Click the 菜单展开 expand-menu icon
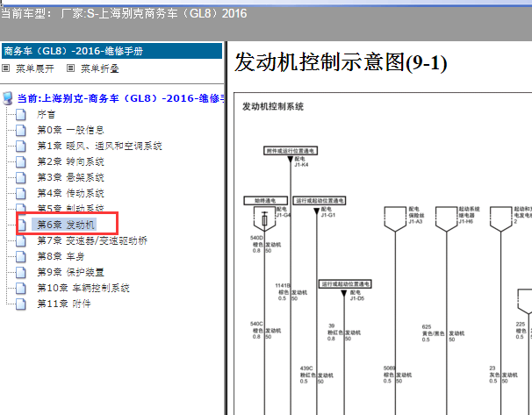Screen dimensions: 532x415 tap(6, 68)
